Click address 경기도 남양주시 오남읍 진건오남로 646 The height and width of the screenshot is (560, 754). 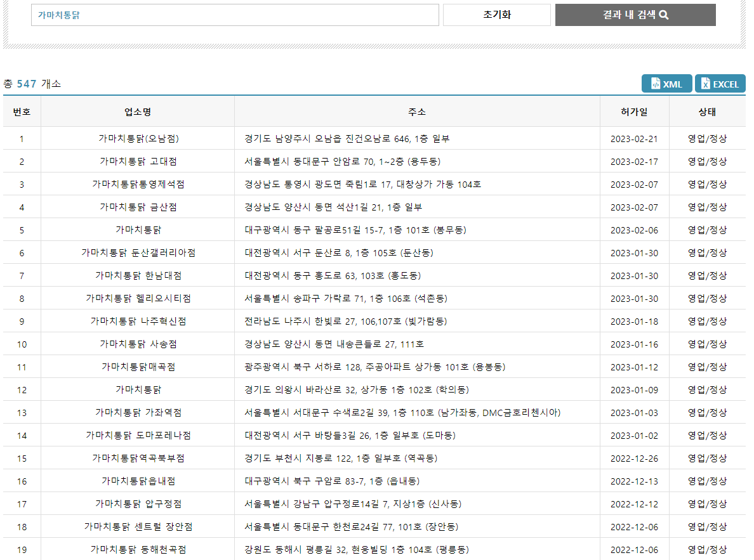[x=347, y=138]
